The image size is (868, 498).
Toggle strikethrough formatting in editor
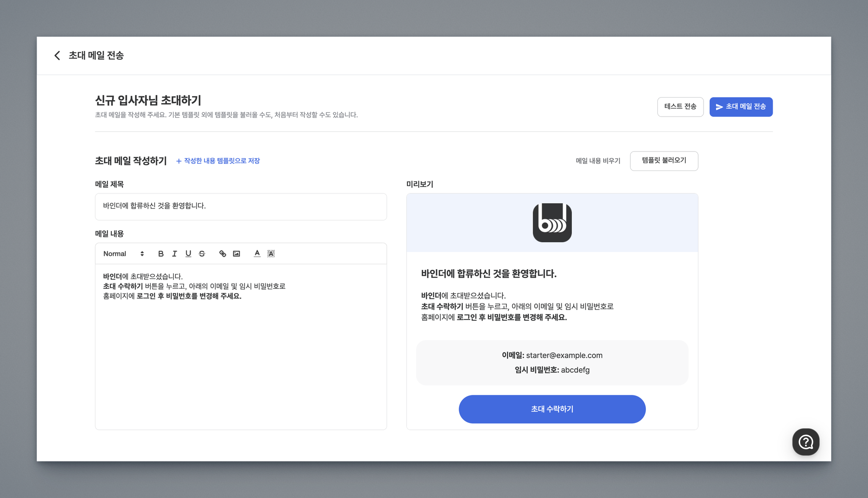coord(202,254)
